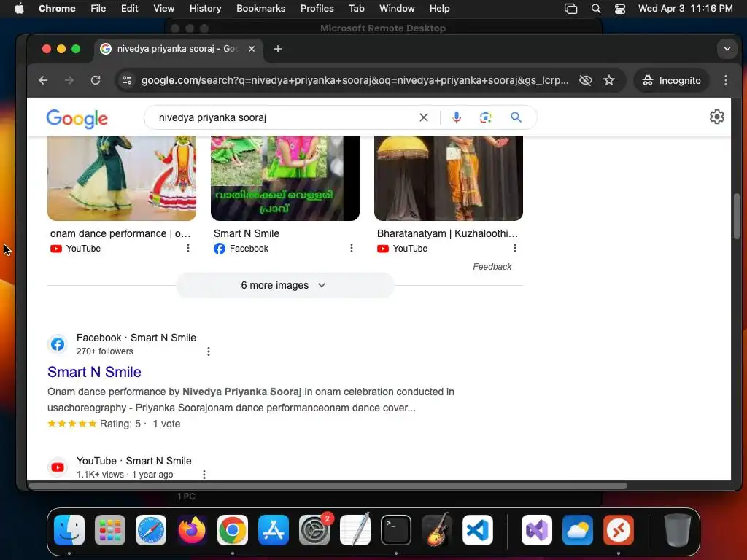Image resolution: width=747 pixels, height=560 pixels.
Task: Open options for onam dance performance video
Action: (188, 248)
